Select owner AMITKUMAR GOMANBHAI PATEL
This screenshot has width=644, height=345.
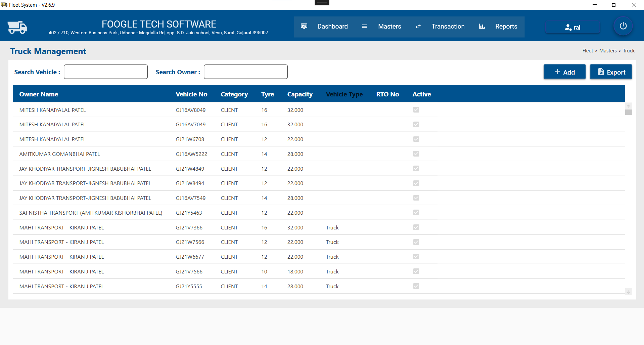tap(59, 154)
